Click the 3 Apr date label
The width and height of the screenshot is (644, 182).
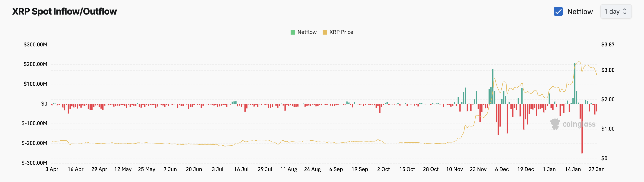(52, 169)
